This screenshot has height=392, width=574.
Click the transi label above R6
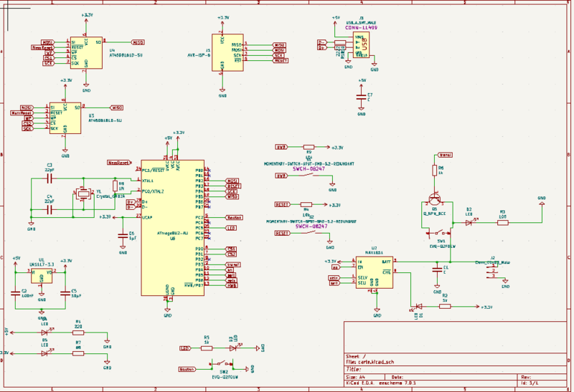445,155
